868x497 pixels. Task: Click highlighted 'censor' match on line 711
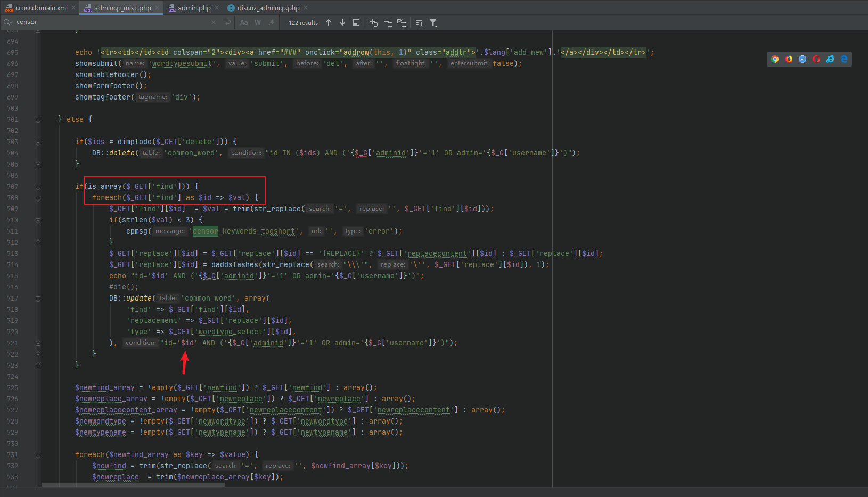(205, 231)
